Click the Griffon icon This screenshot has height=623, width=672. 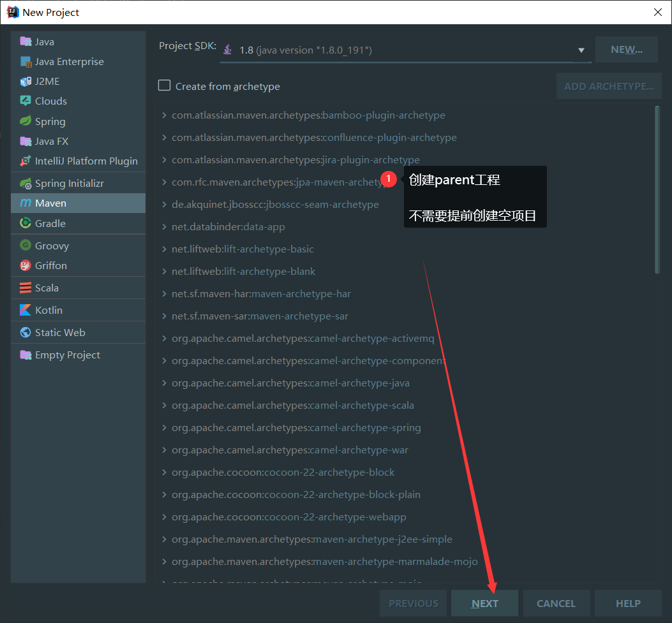click(26, 265)
